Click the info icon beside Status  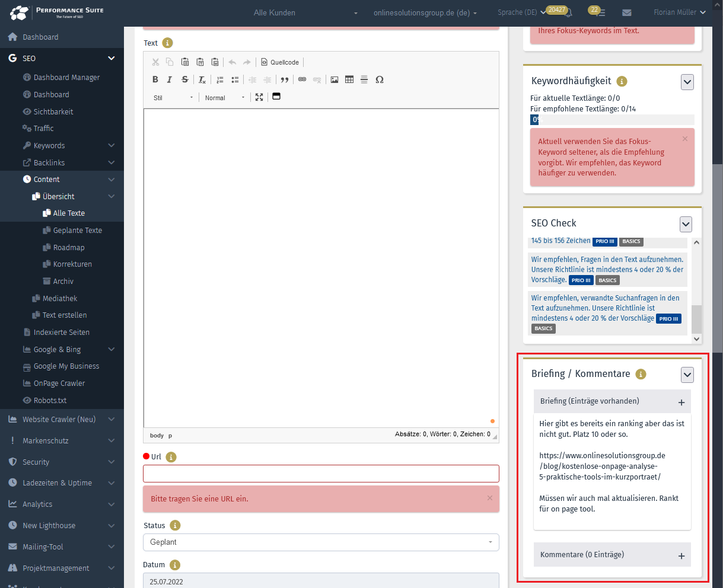174,525
